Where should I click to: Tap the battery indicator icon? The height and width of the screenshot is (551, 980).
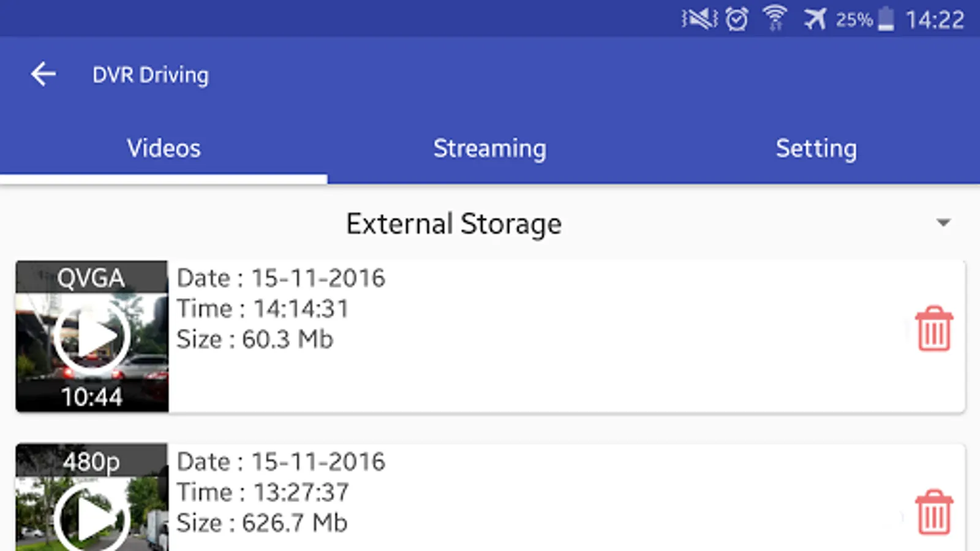(x=886, y=19)
